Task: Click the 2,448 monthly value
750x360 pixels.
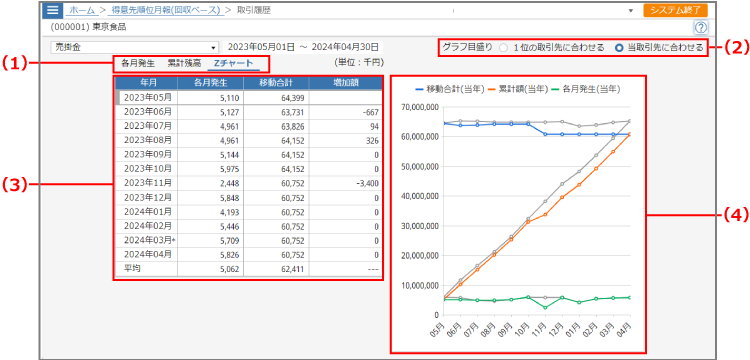Action: (x=229, y=184)
